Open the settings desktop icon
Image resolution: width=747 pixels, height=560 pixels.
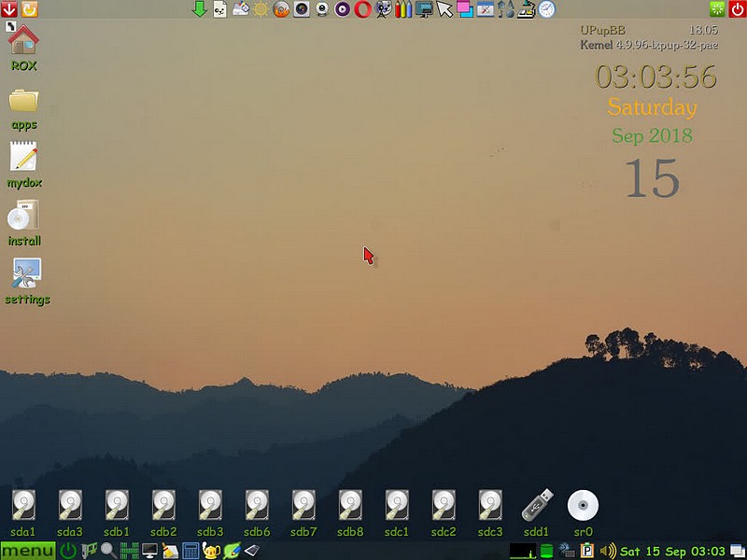click(27, 273)
